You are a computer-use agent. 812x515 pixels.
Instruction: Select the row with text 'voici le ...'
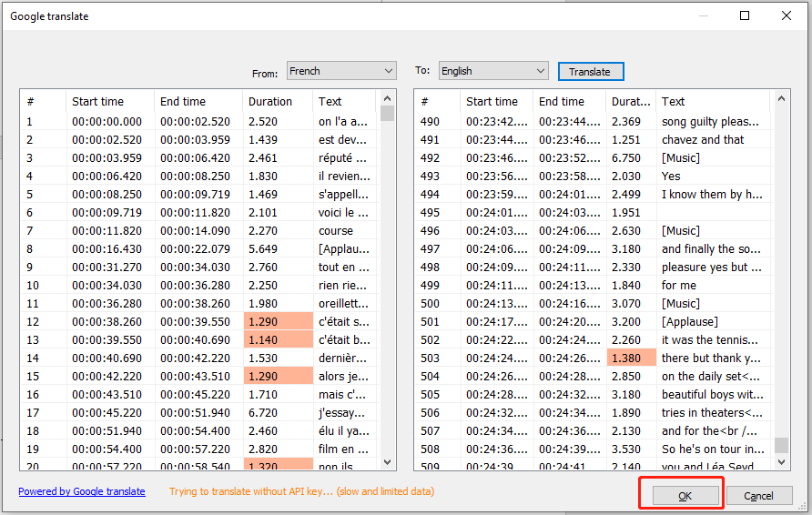pyautogui.click(x=199, y=212)
